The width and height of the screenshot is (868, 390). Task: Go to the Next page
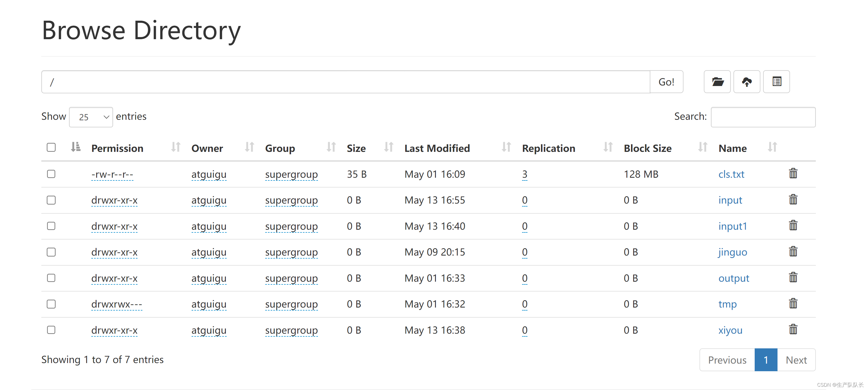coord(796,360)
